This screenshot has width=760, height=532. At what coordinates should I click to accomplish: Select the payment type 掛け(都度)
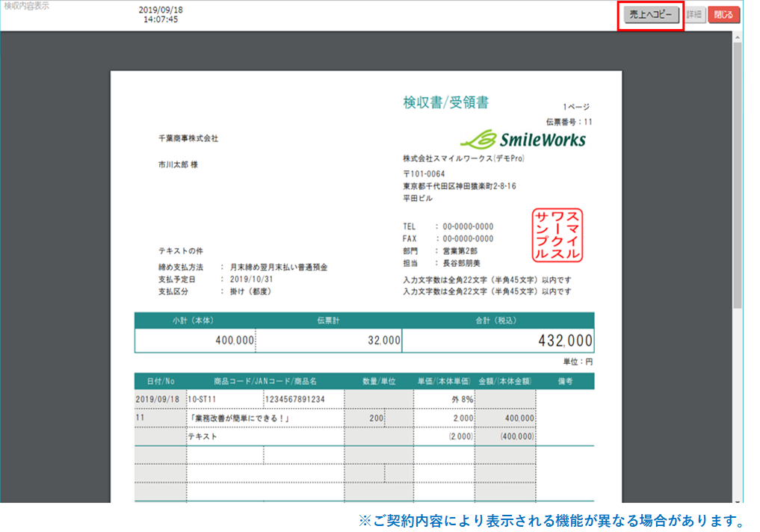click(250, 291)
